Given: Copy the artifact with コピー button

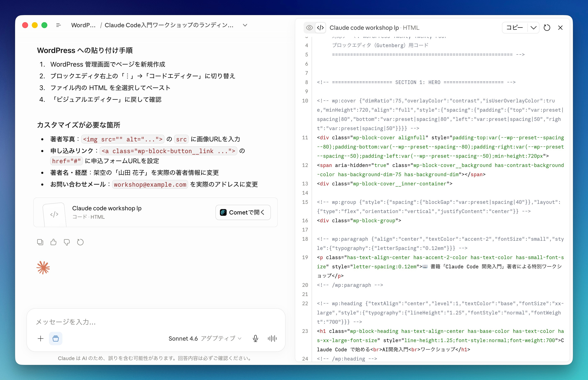Looking at the screenshot, I should 515,28.
